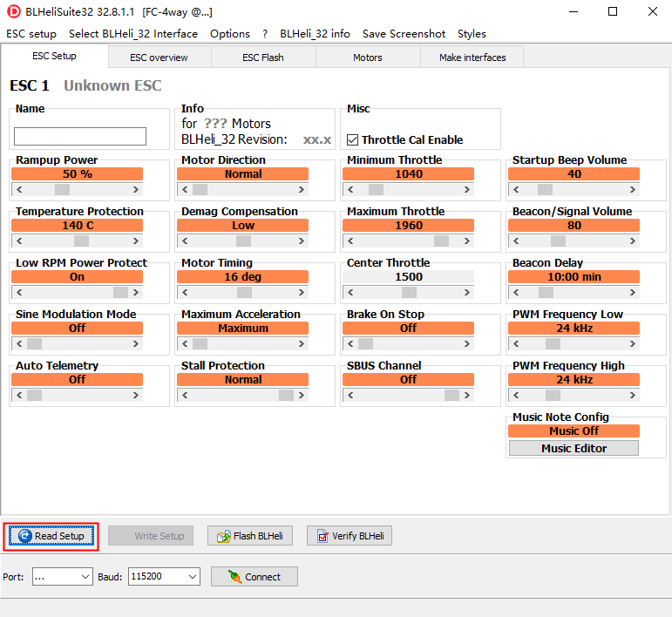The width and height of the screenshot is (672, 617).
Task: Switch to the Motors tab
Action: tap(368, 58)
